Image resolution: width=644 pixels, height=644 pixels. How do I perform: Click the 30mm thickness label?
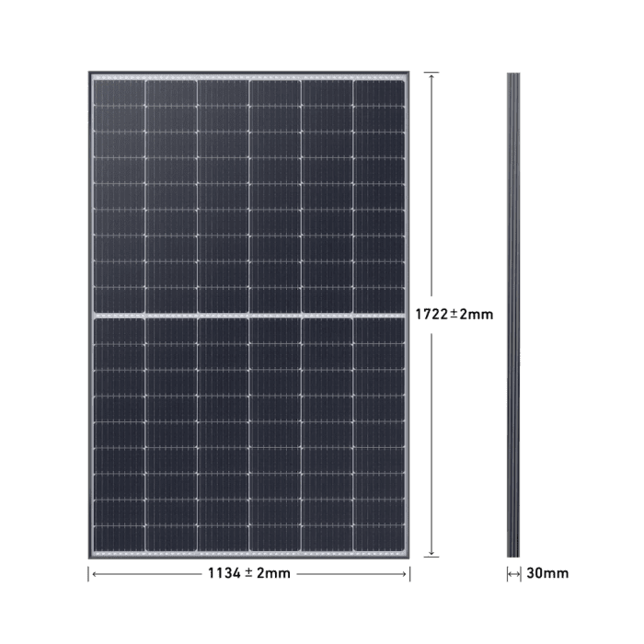[x=546, y=574]
